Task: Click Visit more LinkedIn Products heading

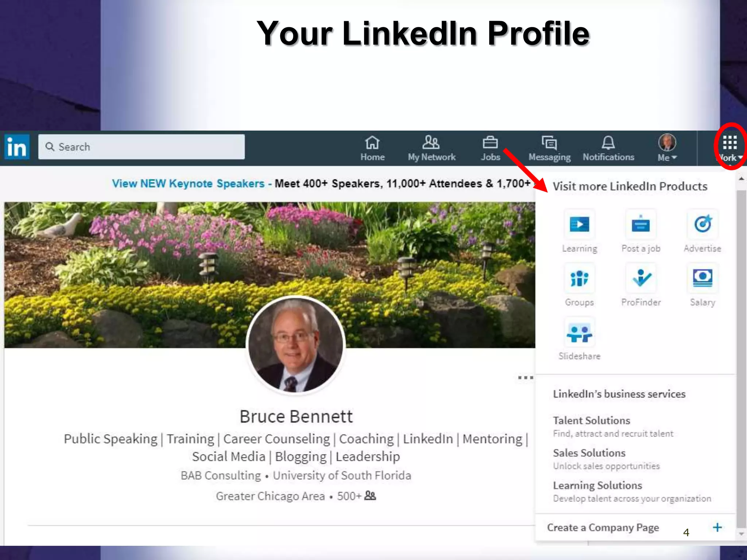Action: 630,186
